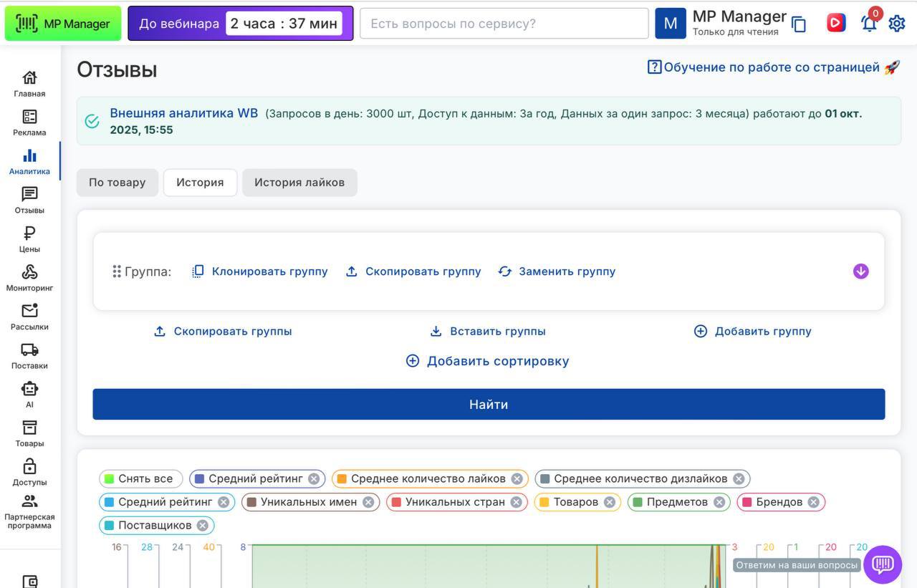Open the AI robot sidebar icon
917x588 pixels.
(29, 394)
